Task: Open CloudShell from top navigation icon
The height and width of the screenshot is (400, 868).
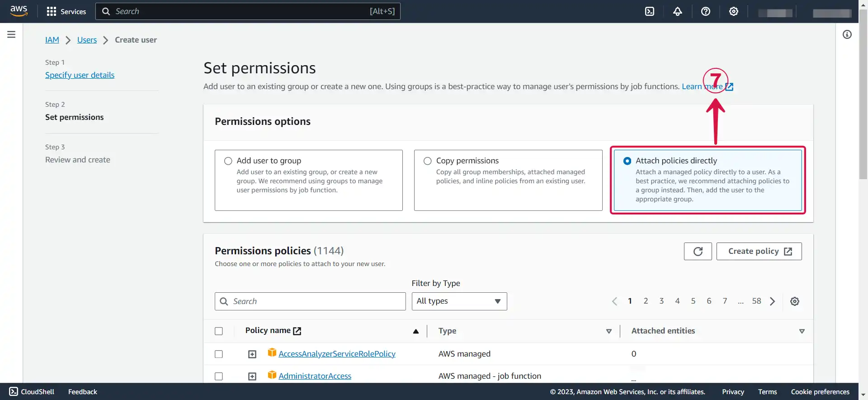Action: [650, 11]
